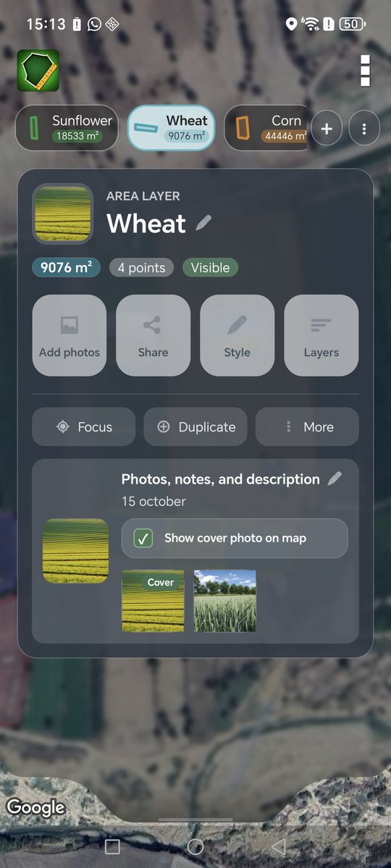391x868 pixels.
Task: Tap Android recent apps square button
Action: 112,846
